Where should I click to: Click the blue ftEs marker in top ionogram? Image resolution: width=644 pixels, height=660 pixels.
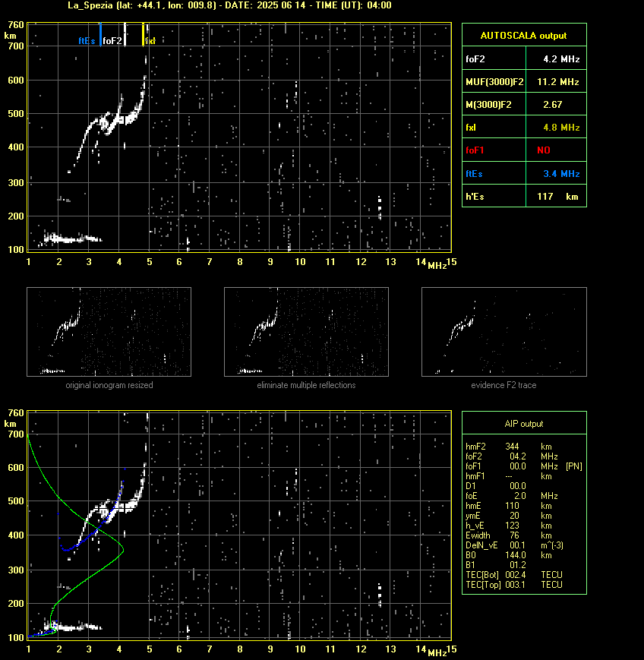tap(100, 34)
